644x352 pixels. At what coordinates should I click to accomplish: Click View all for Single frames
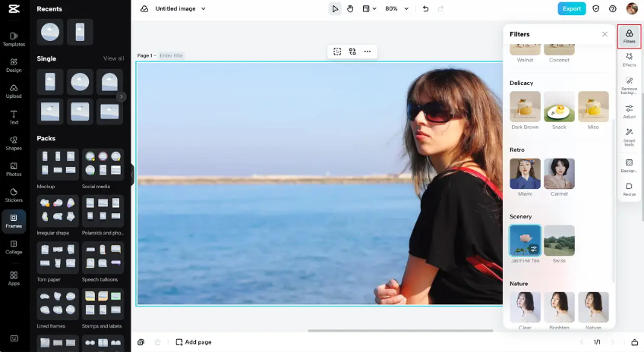pos(113,58)
